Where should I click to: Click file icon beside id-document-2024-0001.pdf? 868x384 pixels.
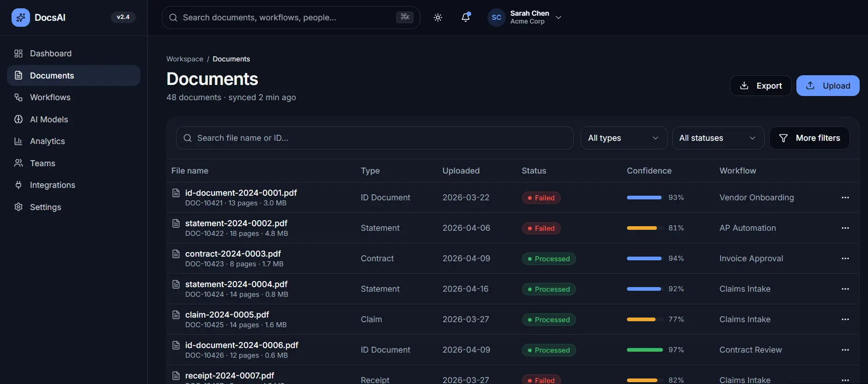click(176, 193)
